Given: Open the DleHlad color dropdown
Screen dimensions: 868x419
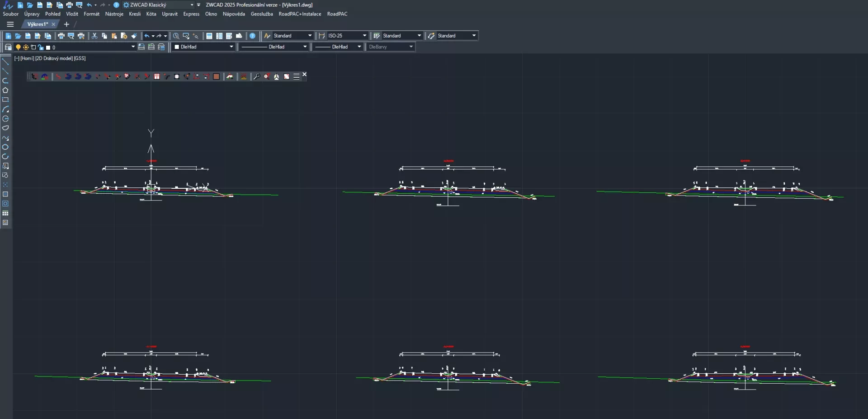Looking at the screenshot, I should click(x=231, y=47).
